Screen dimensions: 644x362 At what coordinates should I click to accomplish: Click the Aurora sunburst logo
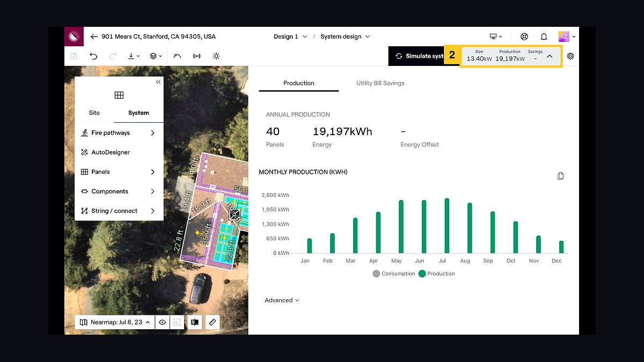click(x=74, y=36)
